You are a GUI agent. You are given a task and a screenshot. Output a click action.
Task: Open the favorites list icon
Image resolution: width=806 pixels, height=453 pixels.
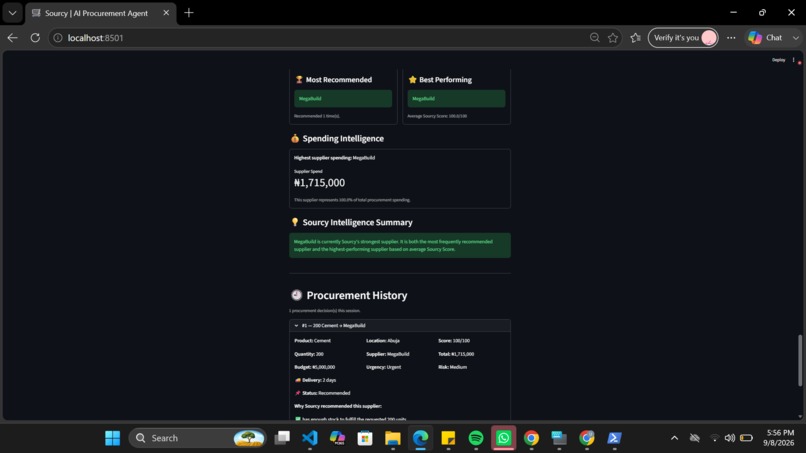pos(635,38)
